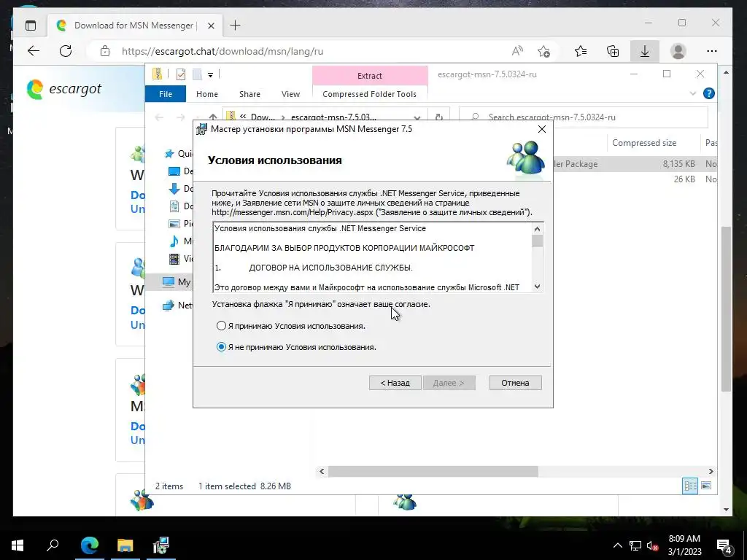The width and height of the screenshot is (747, 560).
Task: Click the muted volume tray icon
Action: coord(653,545)
